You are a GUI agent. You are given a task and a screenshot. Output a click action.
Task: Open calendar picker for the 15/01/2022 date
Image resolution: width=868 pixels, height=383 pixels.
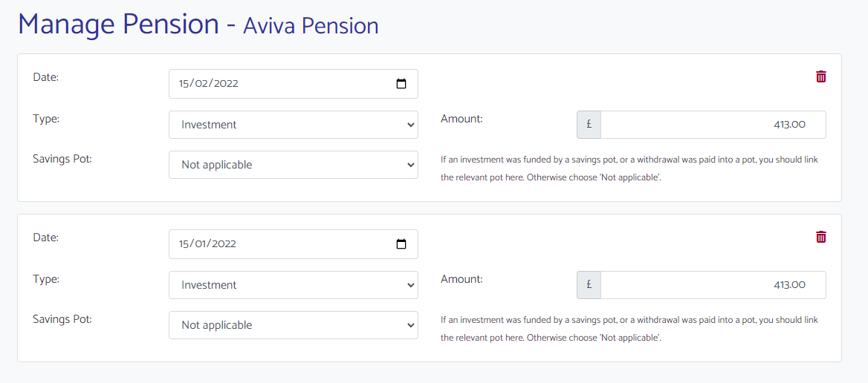tap(401, 244)
